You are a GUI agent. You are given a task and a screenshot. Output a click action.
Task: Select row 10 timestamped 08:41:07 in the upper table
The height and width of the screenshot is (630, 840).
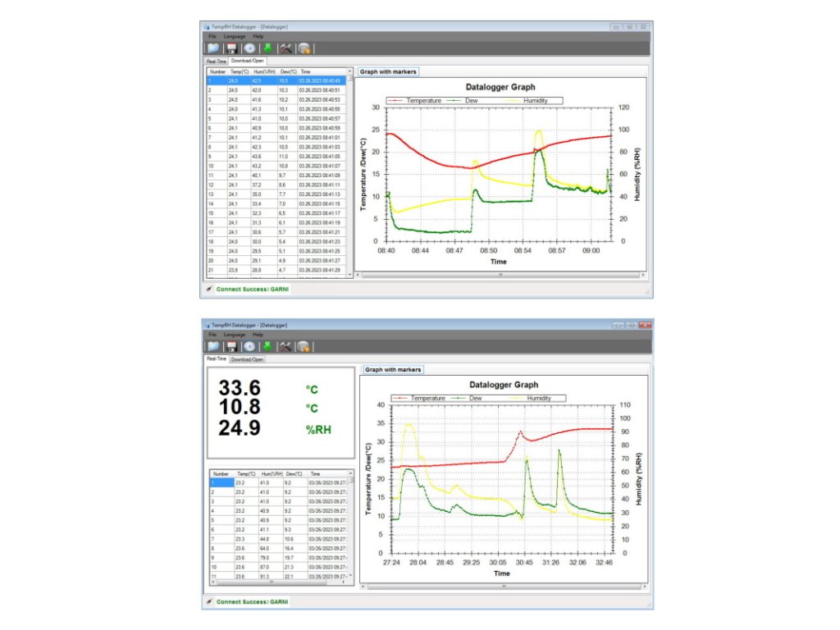[276, 166]
